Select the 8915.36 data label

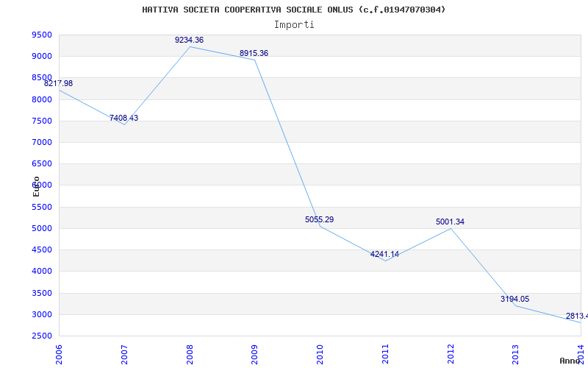pos(254,53)
